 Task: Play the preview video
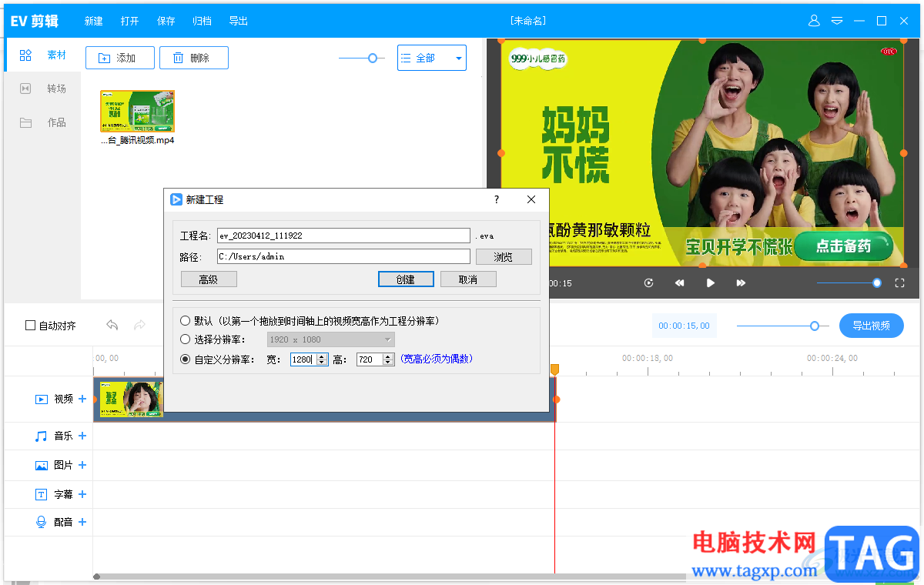click(711, 283)
